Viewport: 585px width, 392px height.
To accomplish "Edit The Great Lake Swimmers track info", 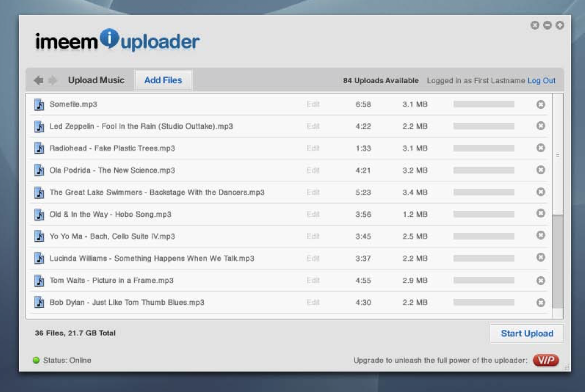I will [313, 192].
